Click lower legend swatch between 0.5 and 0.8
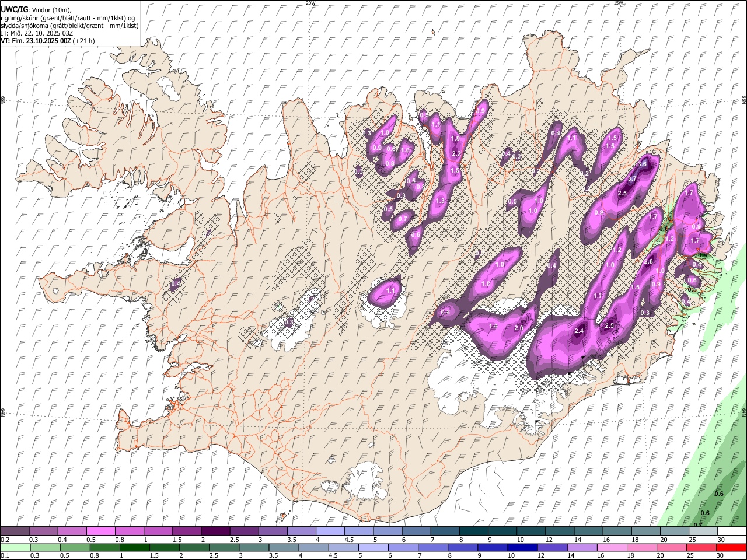This screenshot has height=560, width=747. pos(75,547)
